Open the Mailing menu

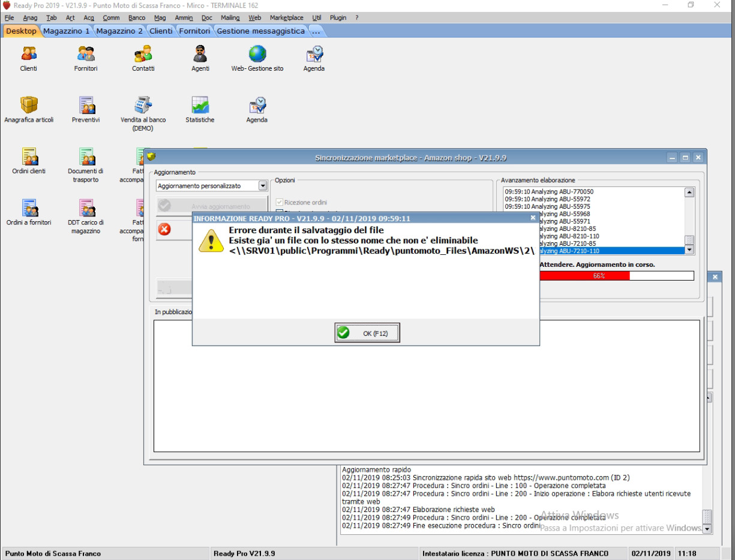click(x=230, y=18)
